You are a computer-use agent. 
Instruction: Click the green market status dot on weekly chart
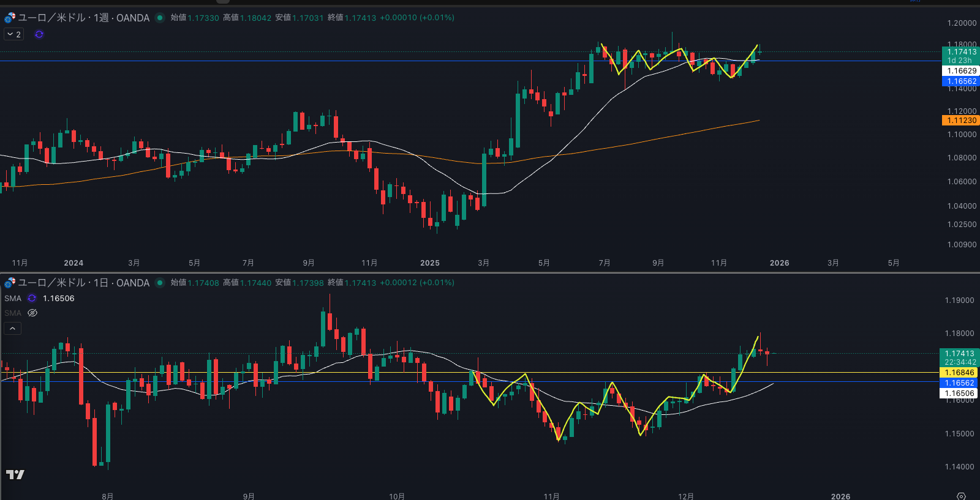tap(160, 18)
